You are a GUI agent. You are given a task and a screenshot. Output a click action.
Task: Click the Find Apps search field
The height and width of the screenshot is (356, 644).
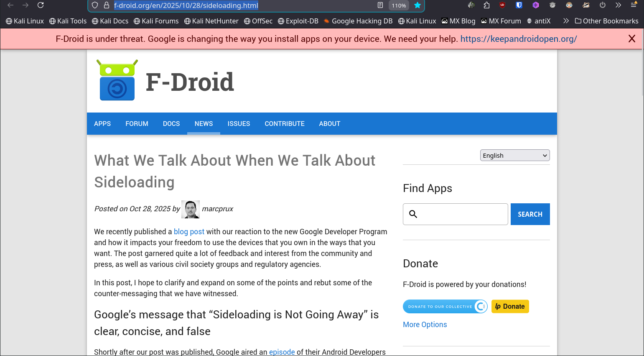point(462,214)
